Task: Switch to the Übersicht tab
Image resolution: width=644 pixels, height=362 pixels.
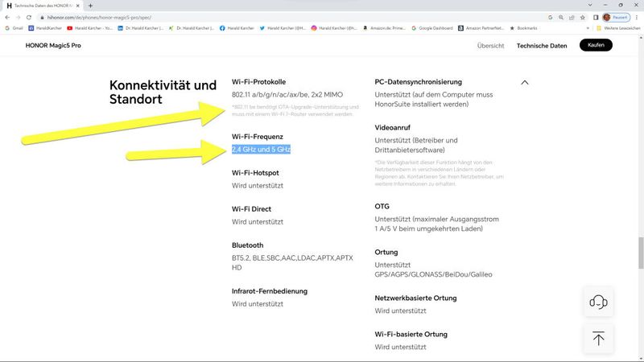Action: (490, 46)
